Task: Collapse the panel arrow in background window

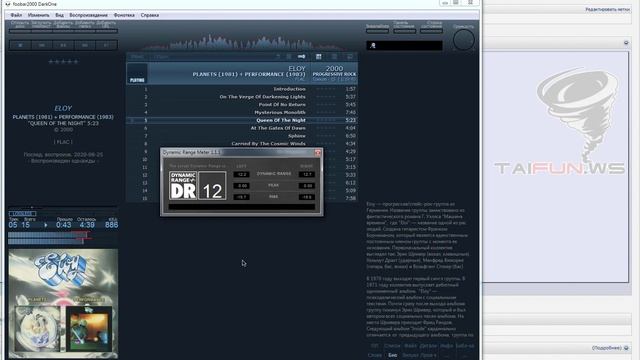Action: 626,43
